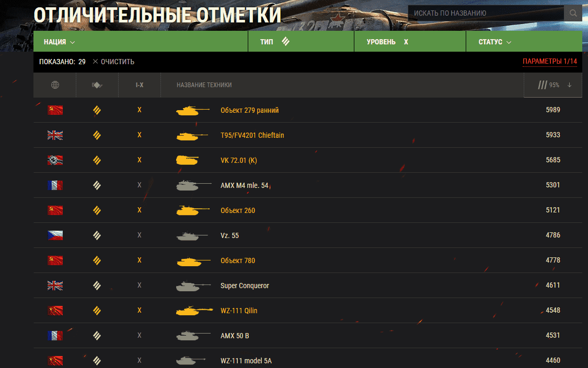Open T95/FV4201 Chieftain tank link
Viewport: 588px width, 368px height.
[252, 136]
